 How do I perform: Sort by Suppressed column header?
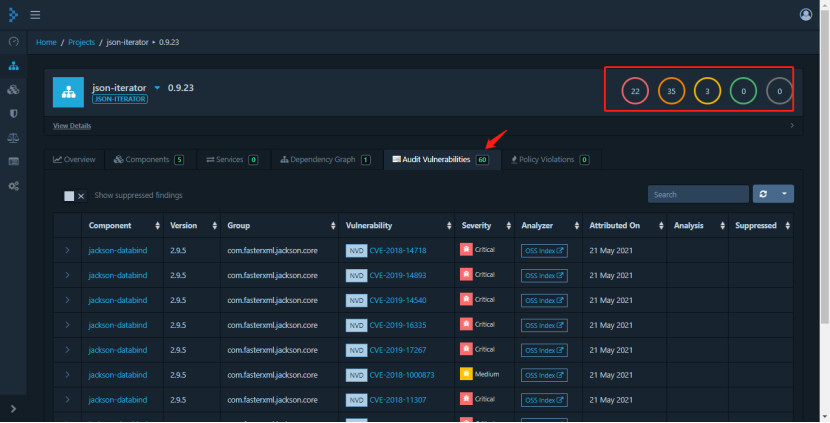761,226
